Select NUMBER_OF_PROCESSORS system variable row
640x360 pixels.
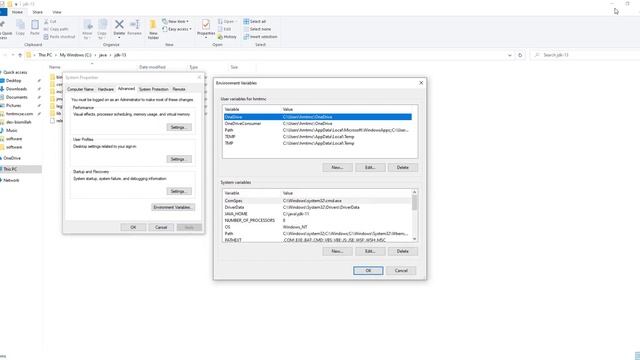[x=318, y=220]
